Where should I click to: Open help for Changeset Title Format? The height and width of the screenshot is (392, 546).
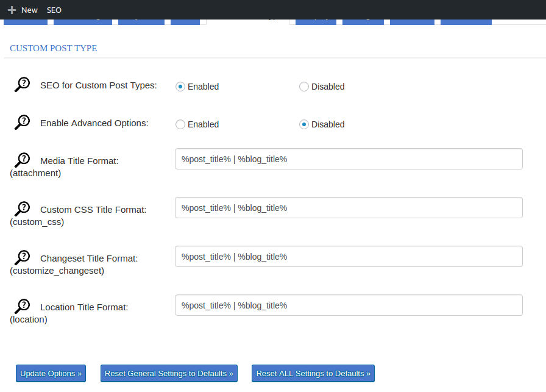tap(22, 255)
